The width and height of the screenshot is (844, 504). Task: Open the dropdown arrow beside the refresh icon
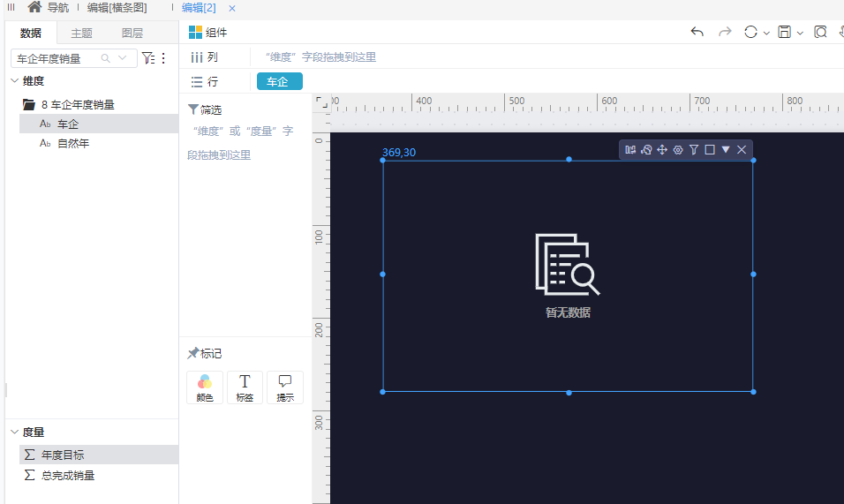766,34
